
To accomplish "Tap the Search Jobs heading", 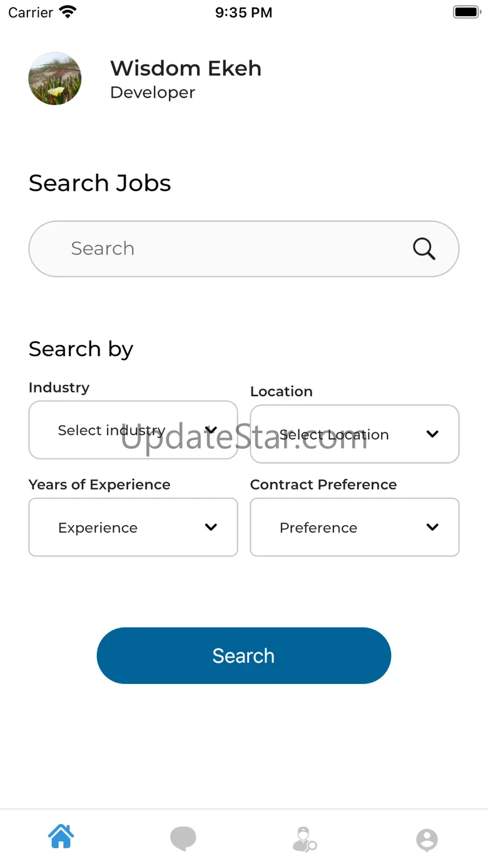I will pos(100,183).
